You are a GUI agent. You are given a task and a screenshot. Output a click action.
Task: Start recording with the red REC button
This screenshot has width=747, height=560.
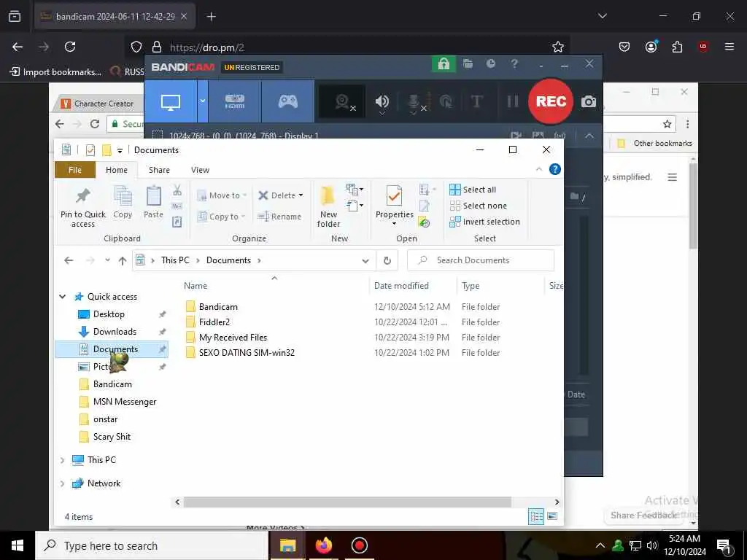coord(551,101)
